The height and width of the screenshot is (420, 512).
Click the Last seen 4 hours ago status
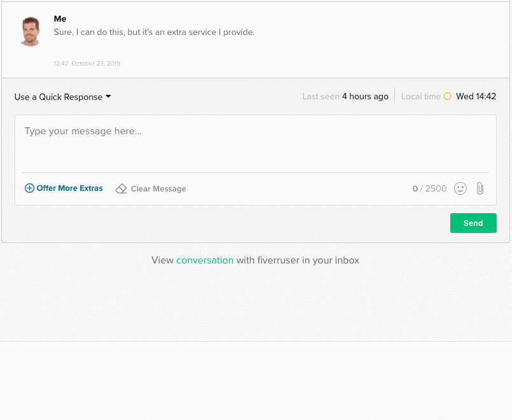click(x=345, y=97)
